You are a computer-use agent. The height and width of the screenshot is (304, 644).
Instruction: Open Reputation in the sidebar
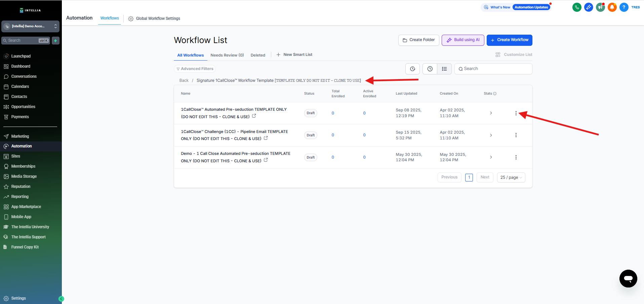pos(21,187)
